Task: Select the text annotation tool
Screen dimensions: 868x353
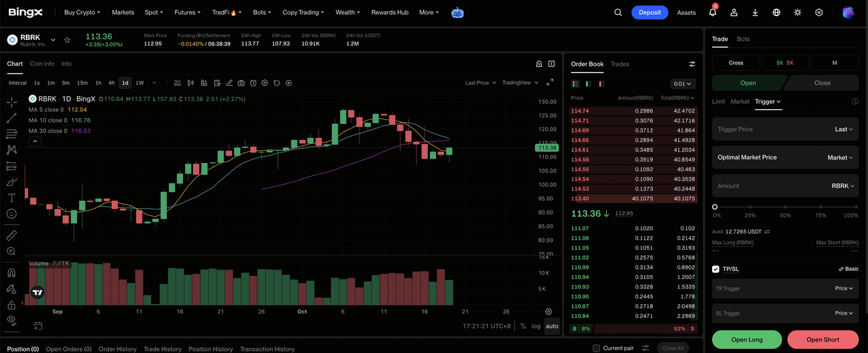Action: (12, 198)
